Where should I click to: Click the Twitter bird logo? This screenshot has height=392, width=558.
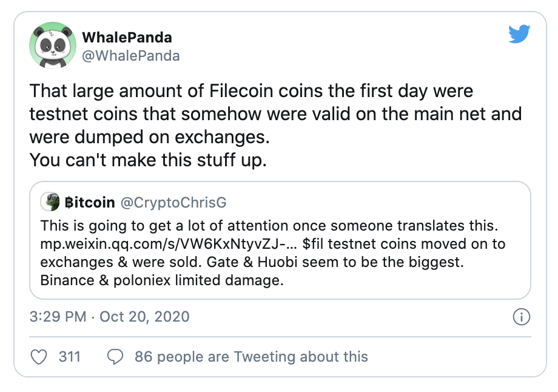[519, 34]
